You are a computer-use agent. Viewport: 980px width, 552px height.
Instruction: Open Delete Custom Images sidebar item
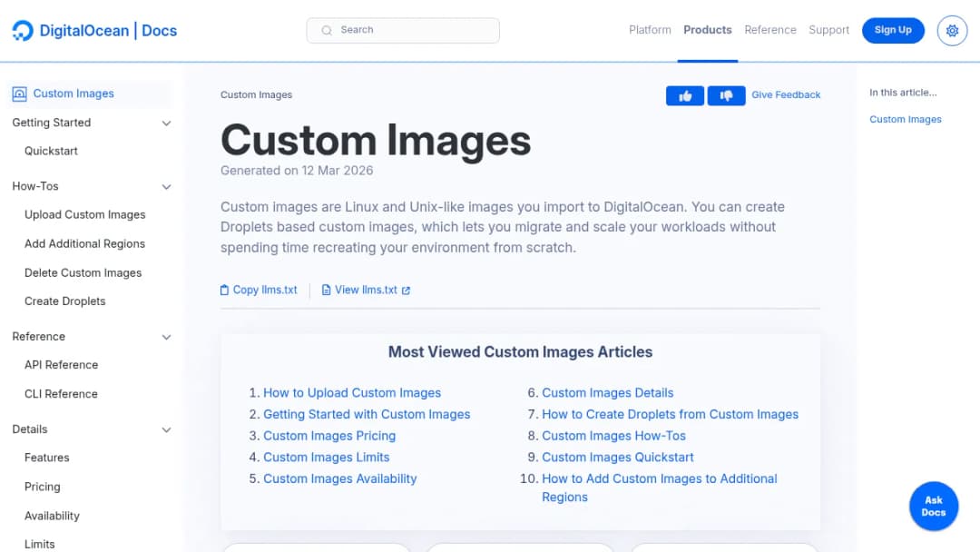tap(83, 273)
